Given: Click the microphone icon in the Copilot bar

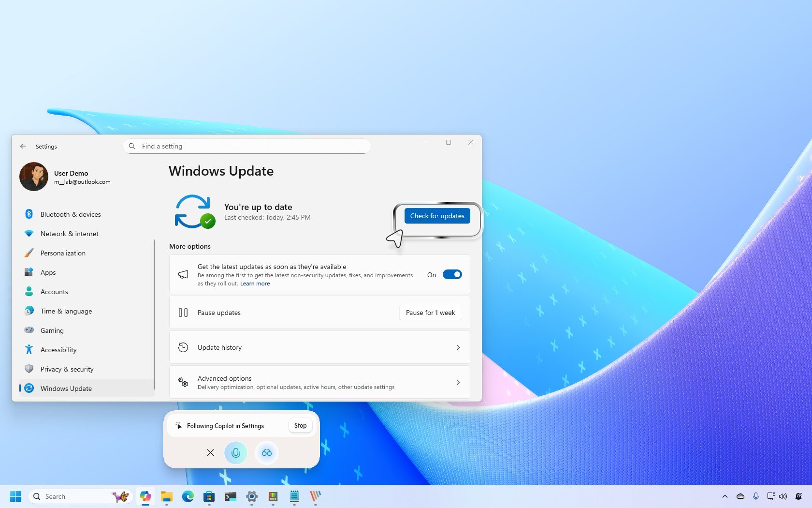Looking at the screenshot, I should pos(235,453).
